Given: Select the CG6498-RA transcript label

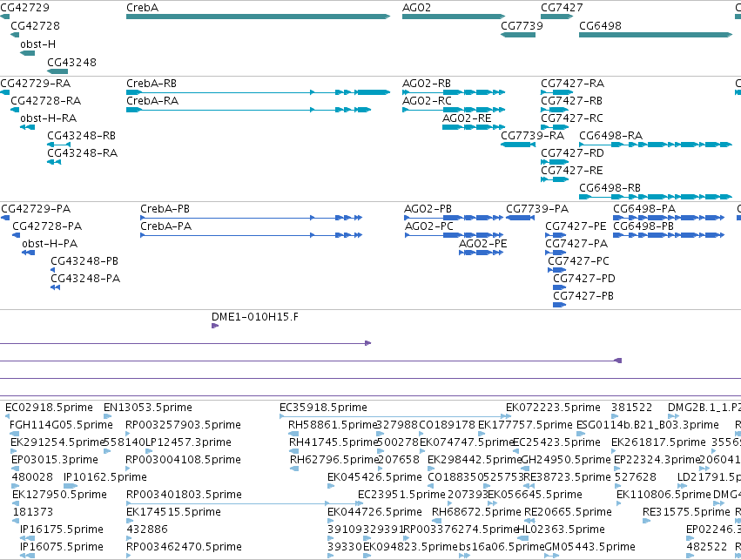Looking at the screenshot, I should pos(610,136).
